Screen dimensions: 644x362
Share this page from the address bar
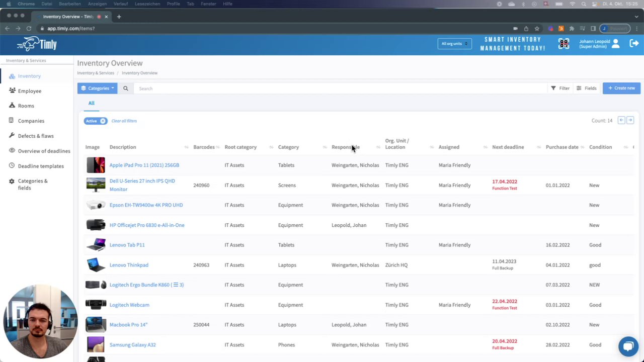[526, 29]
